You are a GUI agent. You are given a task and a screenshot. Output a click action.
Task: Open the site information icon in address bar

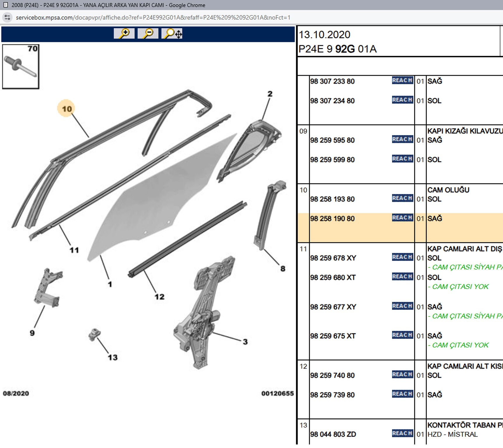pyautogui.click(x=7, y=17)
